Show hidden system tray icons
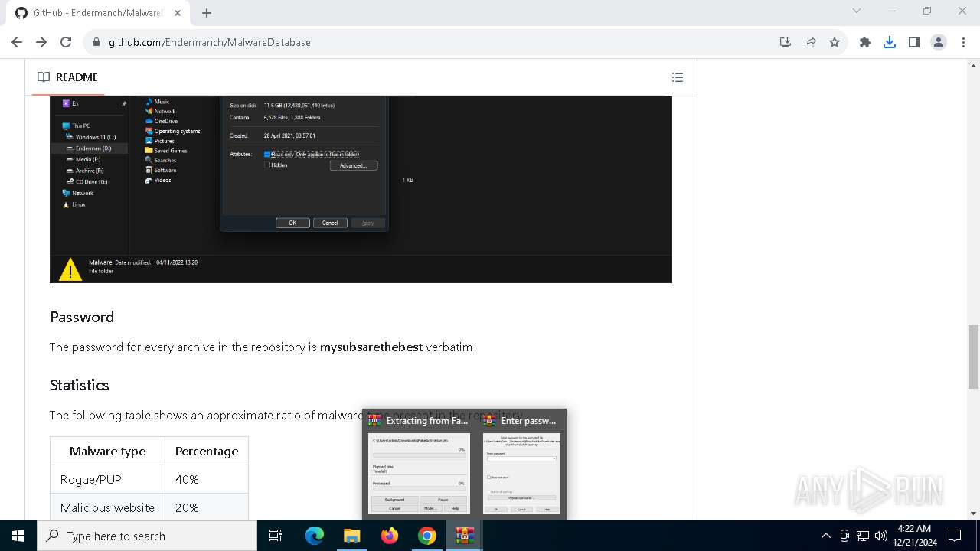The width and height of the screenshot is (980, 551). pyautogui.click(x=825, y=536)
